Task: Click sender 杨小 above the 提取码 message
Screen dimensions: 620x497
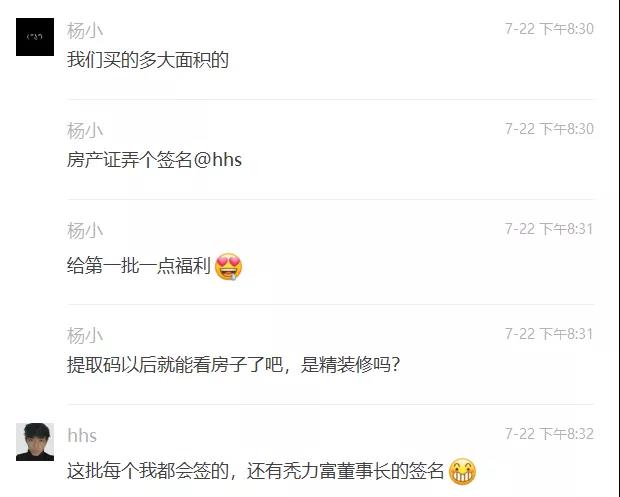Action: [x=85, y=336]
